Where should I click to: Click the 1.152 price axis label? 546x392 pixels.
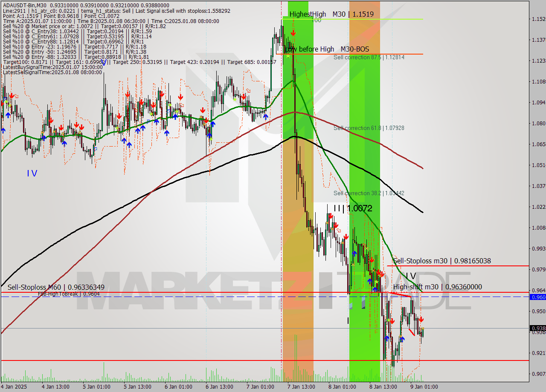pyautogui.click(x=538, y=19)
